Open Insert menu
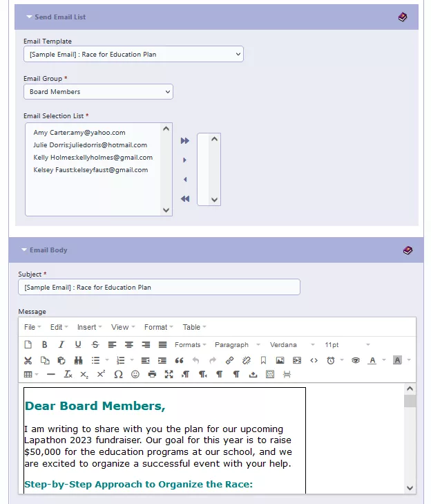This screenshot has width=431, height=504. click(89, 327)
